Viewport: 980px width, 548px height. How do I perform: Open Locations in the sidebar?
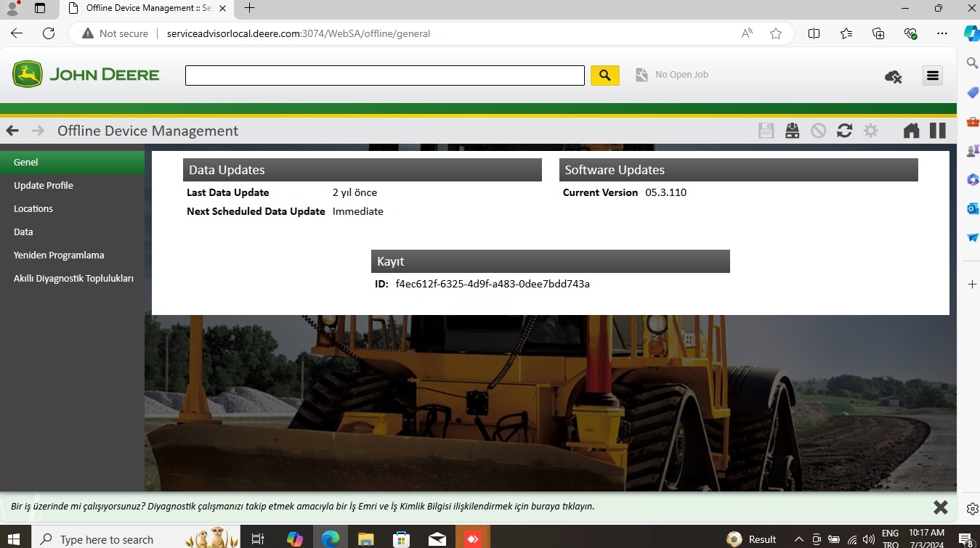[x=33, y=209]
